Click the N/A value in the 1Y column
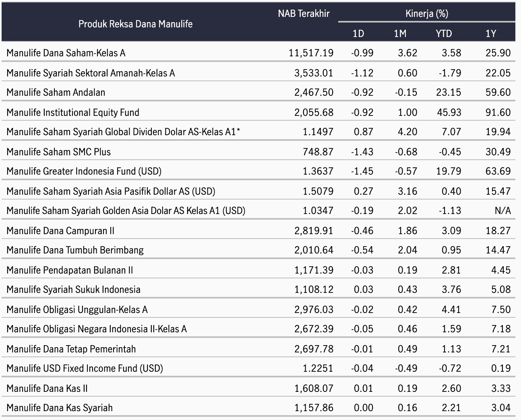521x420 pixels. coord(502,210)
